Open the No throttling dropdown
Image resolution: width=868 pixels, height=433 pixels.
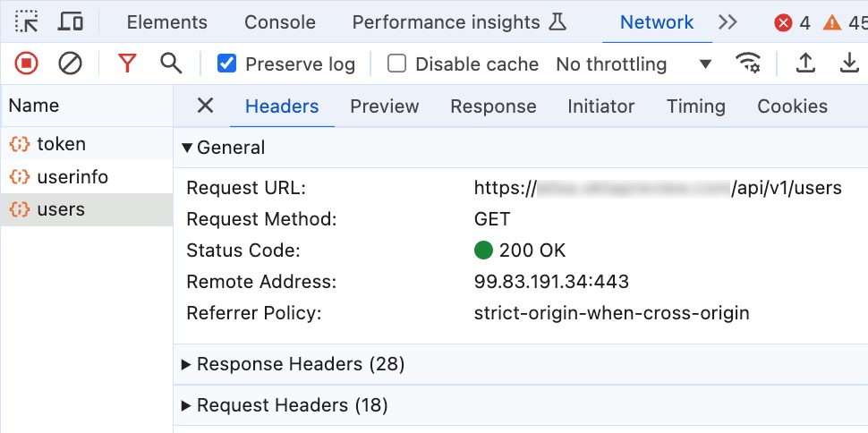coord(634,64)
